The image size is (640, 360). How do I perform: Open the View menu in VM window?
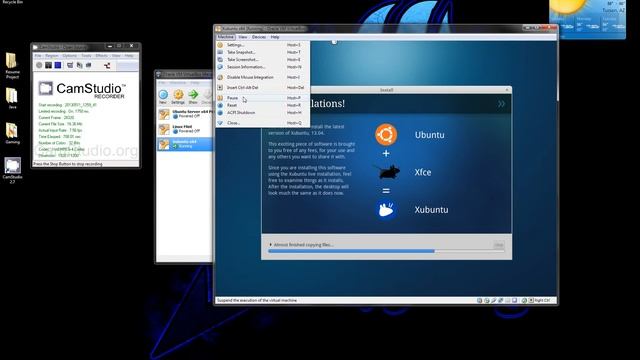pos(242,37)
